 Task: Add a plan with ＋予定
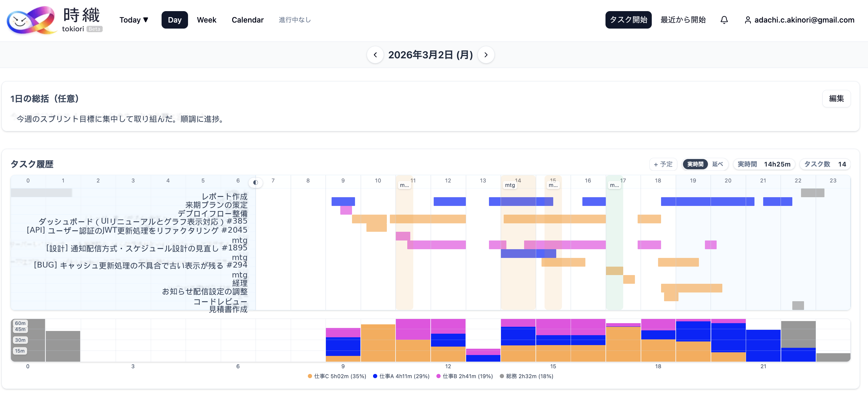point(663,164)
